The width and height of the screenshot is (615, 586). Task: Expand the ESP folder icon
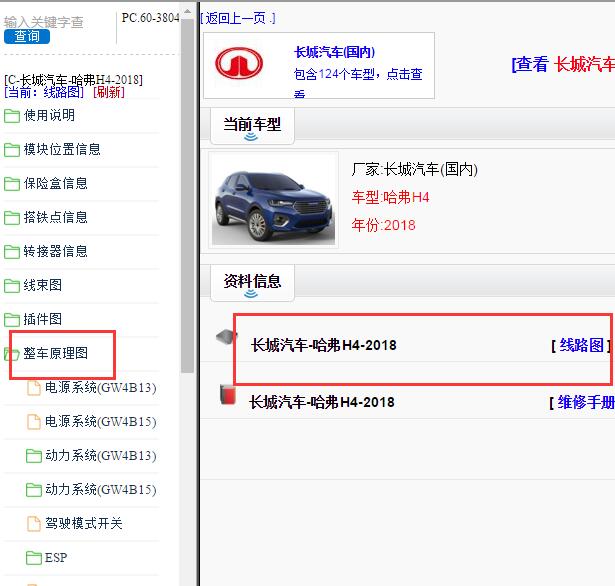pos(34,558)
